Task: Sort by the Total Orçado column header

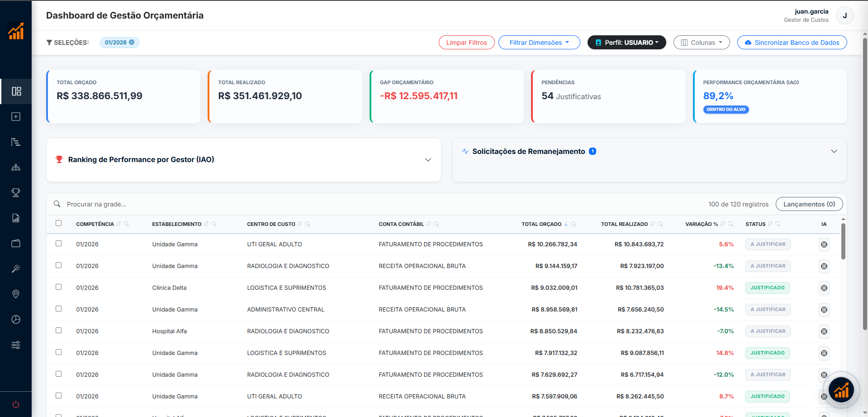Action: (x=541, y=224)
